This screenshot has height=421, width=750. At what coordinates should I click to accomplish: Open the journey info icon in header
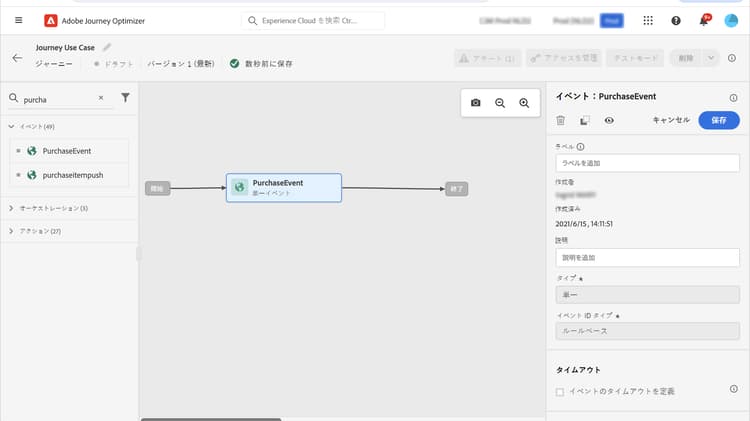coord(732,58)
